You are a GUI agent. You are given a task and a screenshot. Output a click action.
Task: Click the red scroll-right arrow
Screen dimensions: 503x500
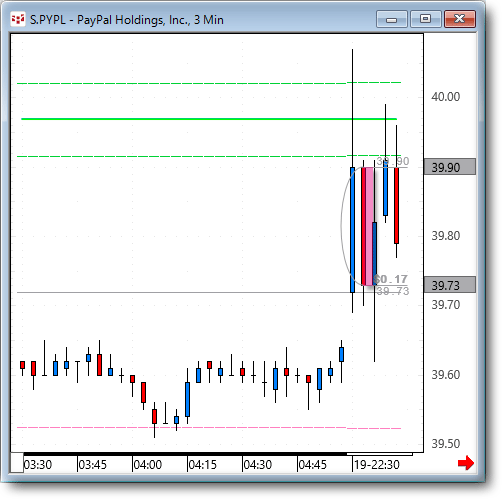pos(466,463)
